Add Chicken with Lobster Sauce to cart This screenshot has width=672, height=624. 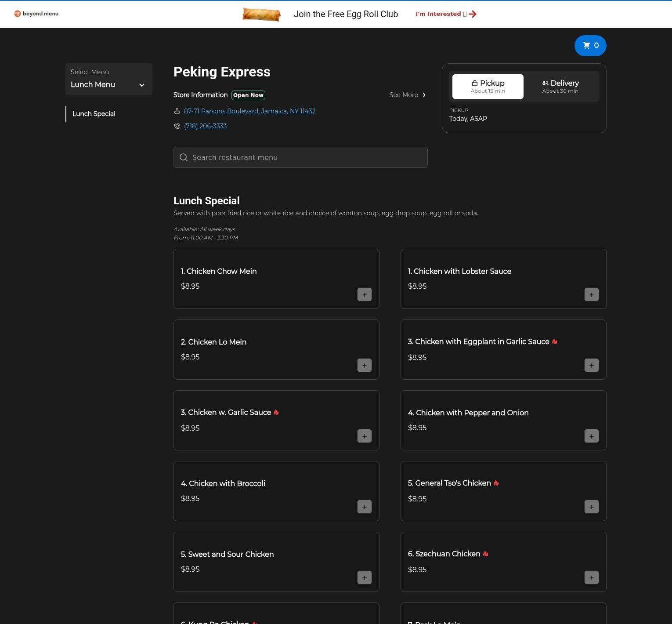coord(591,294)
